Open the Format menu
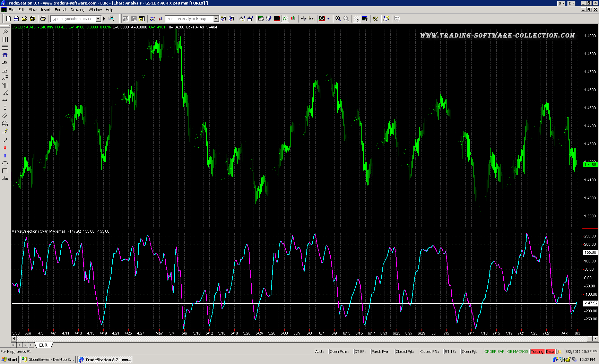 tap(61, 10)
